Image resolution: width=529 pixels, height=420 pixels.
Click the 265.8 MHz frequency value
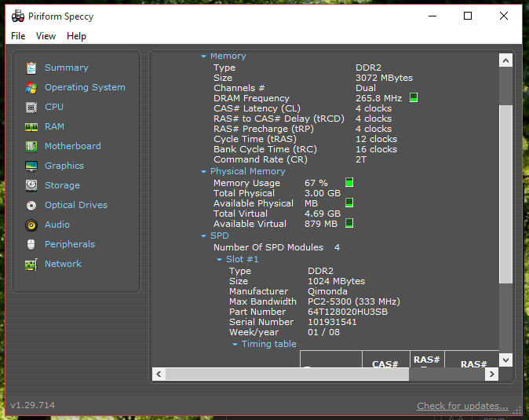(x=378, y=98)
